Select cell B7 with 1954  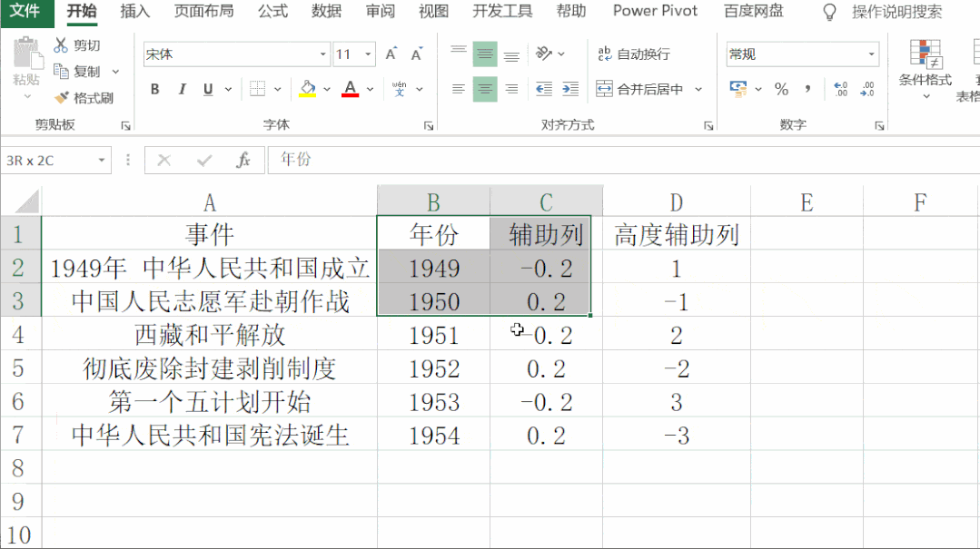[x=434, y=435]
